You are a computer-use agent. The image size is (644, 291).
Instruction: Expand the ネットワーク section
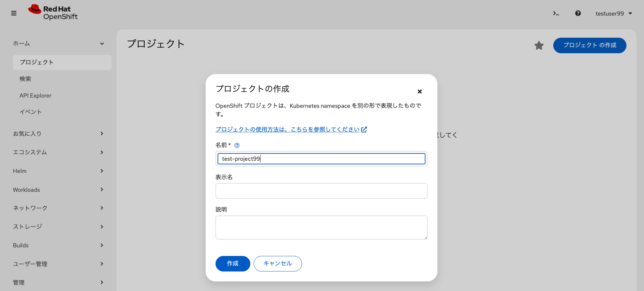point(59,208)
